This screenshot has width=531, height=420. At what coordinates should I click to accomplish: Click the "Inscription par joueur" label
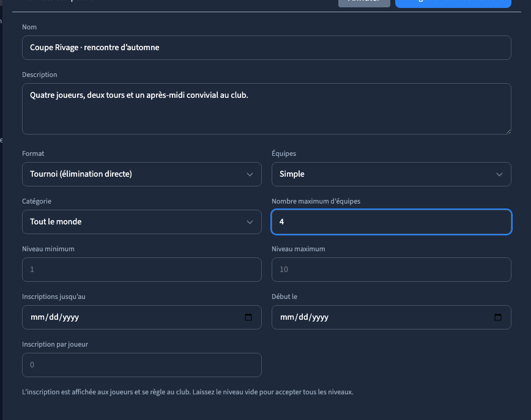coord(55,345)
